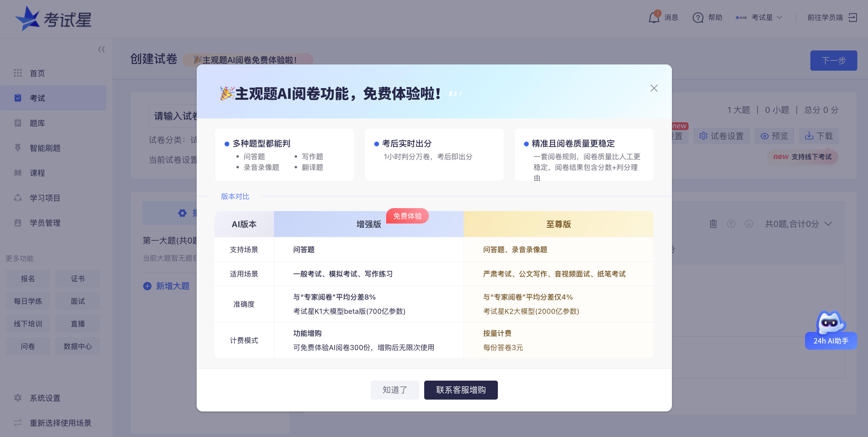Open the 24h AI助手 chatbot
The width and height of the screenshot is (868, 437).
pyautogui.click(x=831, y=330)
